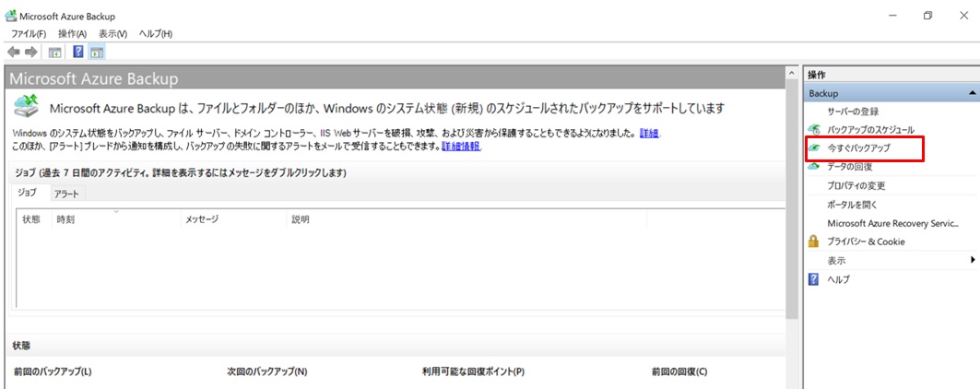The image size is (980, 389).
Task: Click ポータルを開く action
Action: 853,204
